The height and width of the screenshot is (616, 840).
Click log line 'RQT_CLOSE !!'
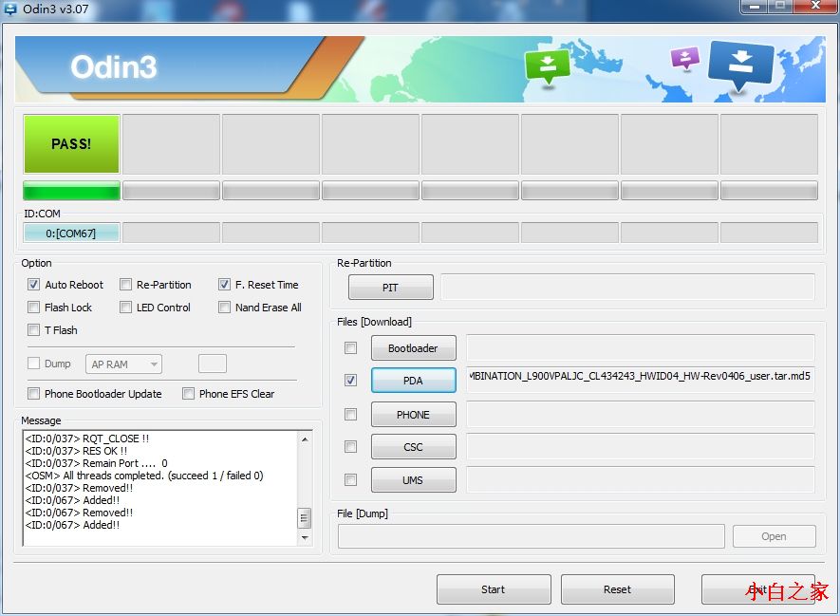(x=86, y=439)
